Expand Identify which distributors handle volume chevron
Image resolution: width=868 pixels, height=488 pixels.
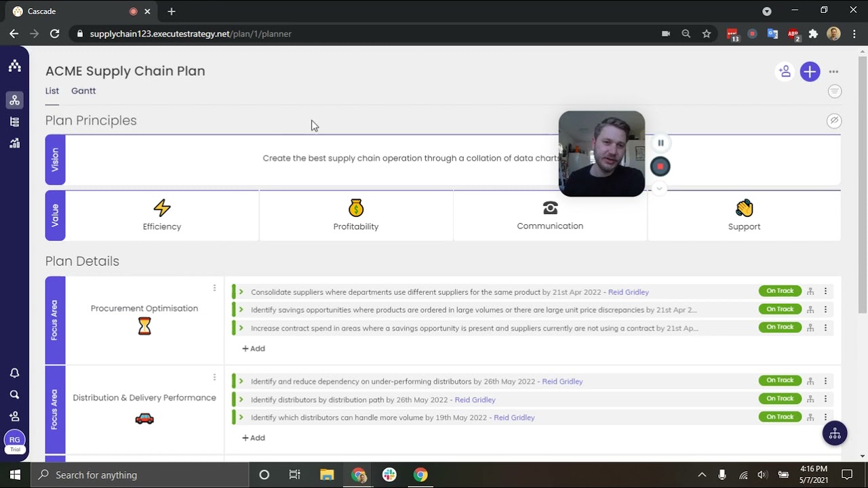click(241, 418)
